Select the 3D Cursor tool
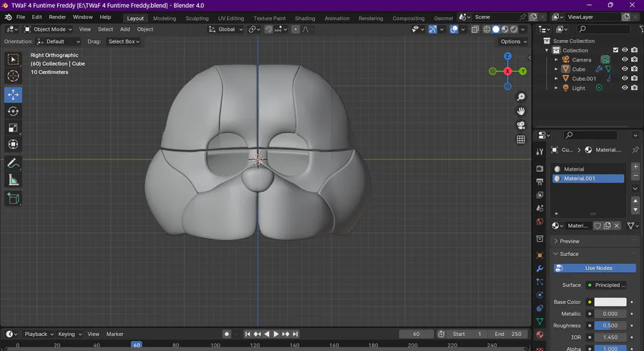 tap(13, 76)
